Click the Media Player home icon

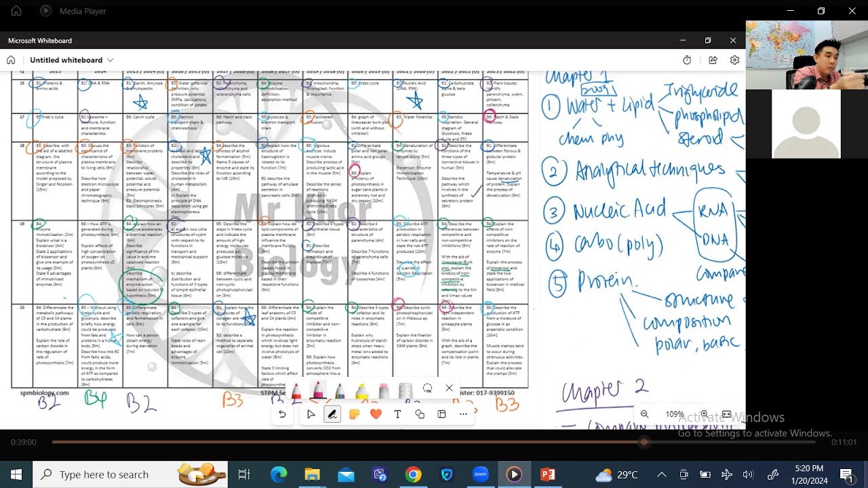click(x=16, y=11)
